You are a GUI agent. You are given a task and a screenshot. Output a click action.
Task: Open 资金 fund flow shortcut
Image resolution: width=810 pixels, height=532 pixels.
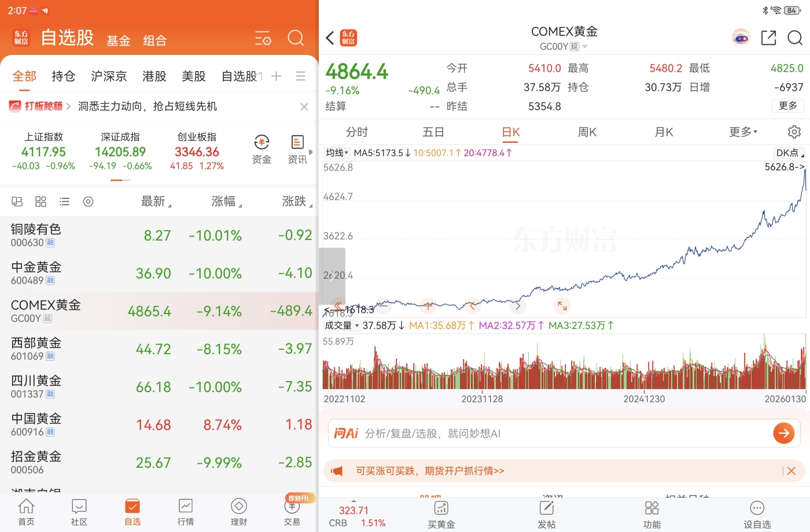(262, 150)
